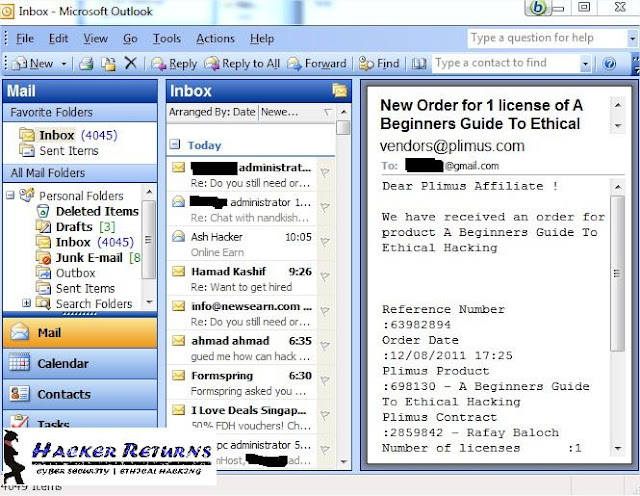This screenshot has width=640, height=496.
Task: Click the toolbar options handle beside the Help icon
Action: (x=636, y=65)
